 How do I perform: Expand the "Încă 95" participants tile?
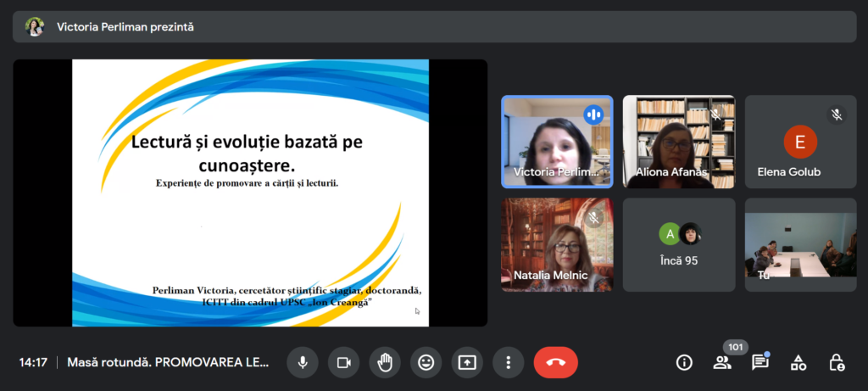tap(678, 244)
